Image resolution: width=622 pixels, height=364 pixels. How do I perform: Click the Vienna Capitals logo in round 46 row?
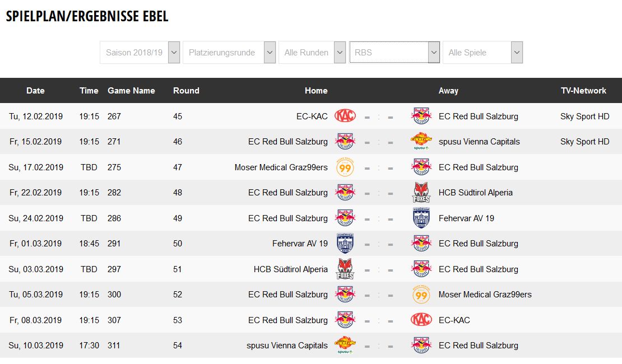pos(421,142)
